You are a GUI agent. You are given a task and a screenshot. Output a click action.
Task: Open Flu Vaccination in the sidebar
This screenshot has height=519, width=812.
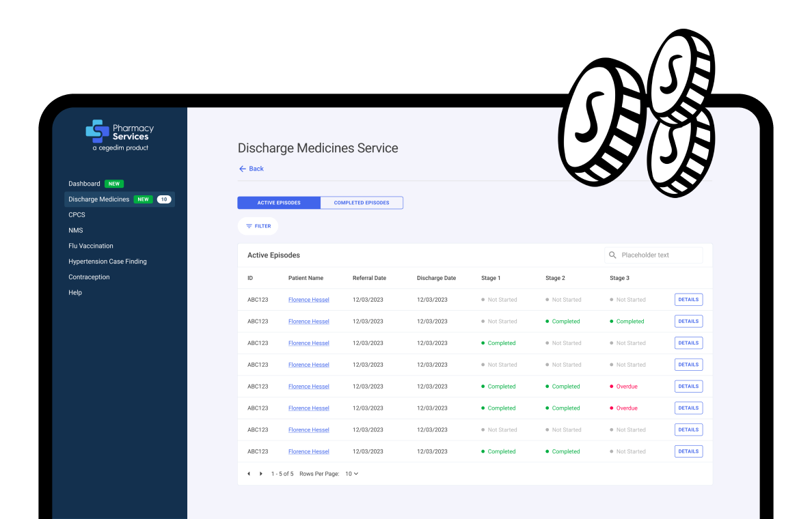pyautogui.click(x=91, y=246)
